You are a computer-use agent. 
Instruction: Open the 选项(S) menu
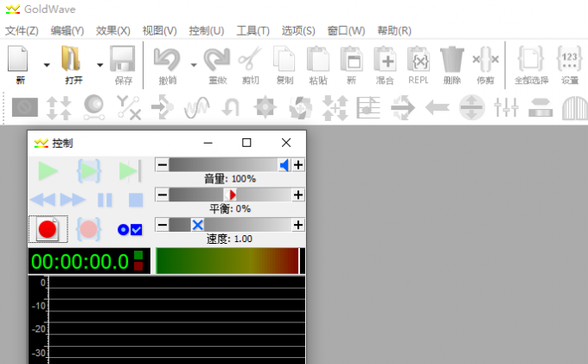pyautogui.click(x=298, y=31)
